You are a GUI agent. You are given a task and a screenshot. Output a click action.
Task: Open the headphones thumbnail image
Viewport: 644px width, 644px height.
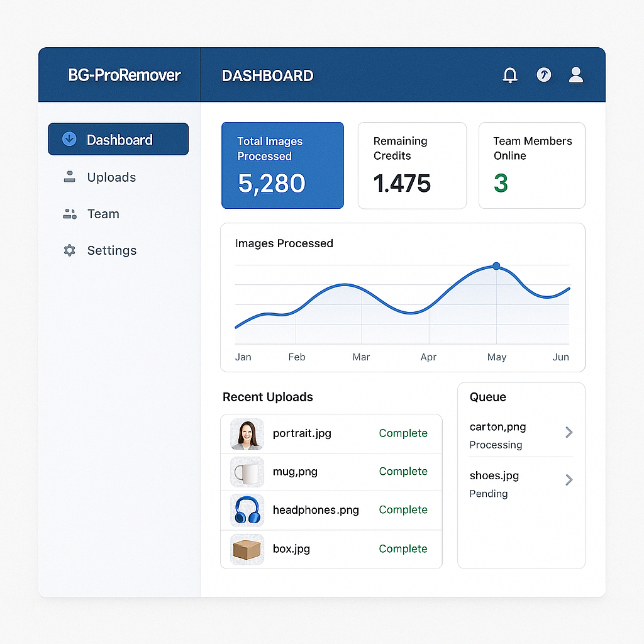[x=247, y=511]
